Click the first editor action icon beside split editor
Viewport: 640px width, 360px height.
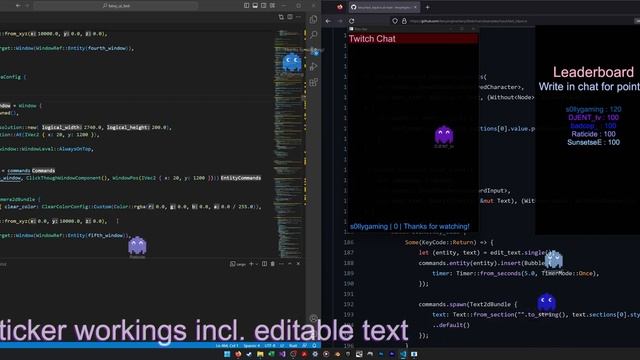pos(281,17)
